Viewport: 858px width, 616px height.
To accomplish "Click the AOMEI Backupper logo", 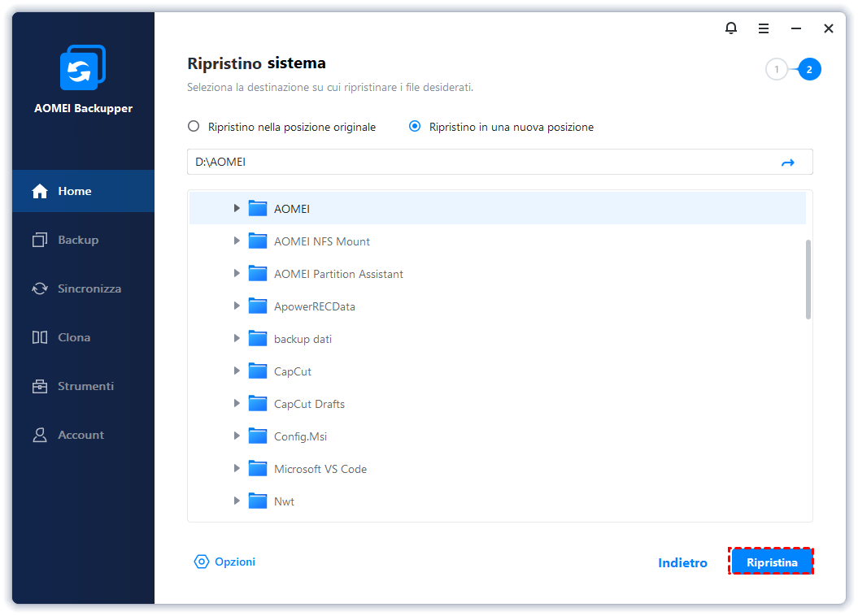I will click(83, 68).
